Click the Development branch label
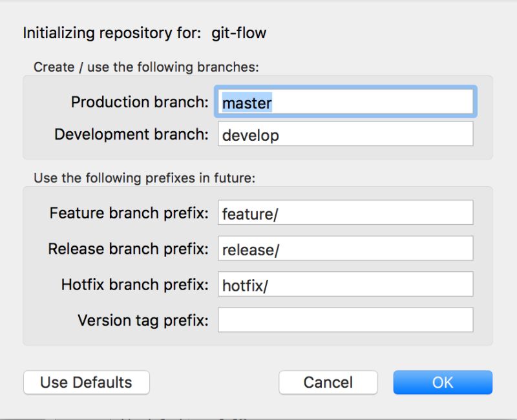Image resolution: width=517 pixels, height=420 pixels. click(132, 134)
